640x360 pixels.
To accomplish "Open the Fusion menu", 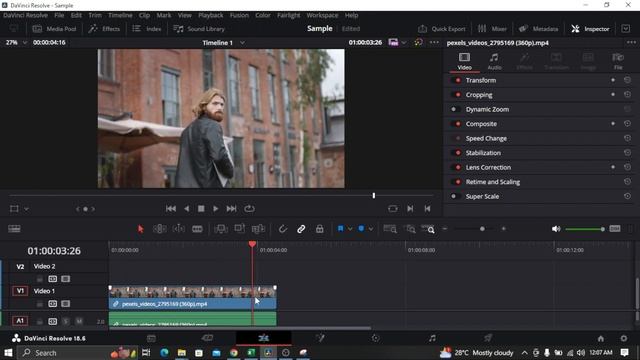I will pyautogui.click(x=239, y=15).
